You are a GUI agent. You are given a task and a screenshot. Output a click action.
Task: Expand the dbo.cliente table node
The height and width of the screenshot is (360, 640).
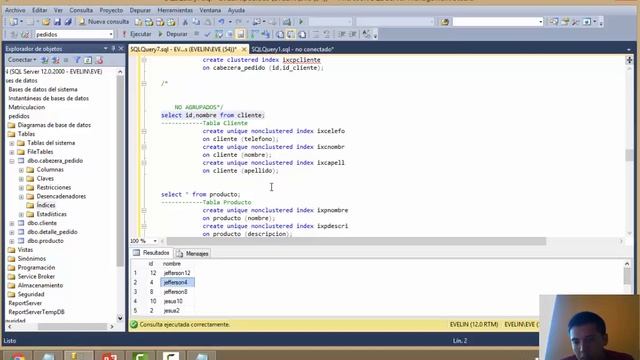(12, 223)
